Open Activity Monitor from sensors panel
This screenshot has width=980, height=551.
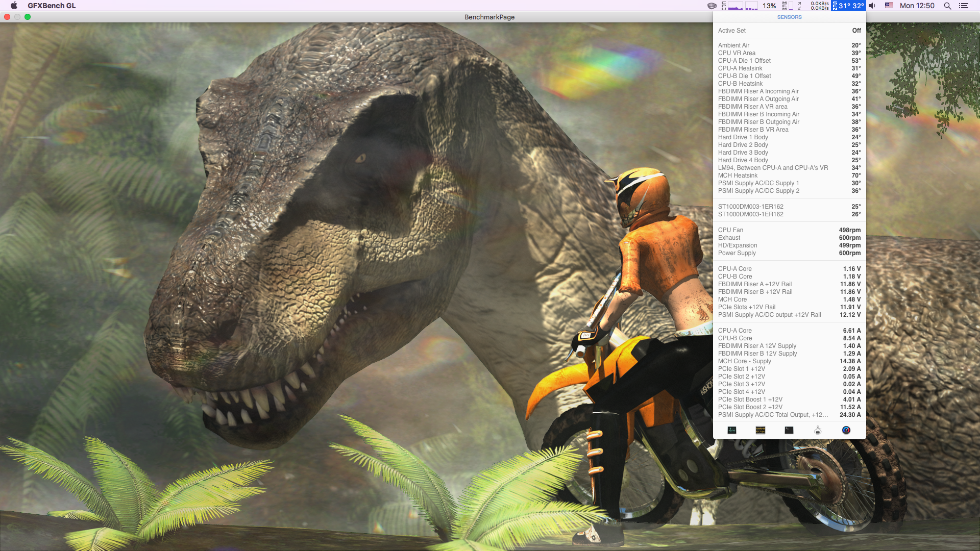tap(732, 430)
